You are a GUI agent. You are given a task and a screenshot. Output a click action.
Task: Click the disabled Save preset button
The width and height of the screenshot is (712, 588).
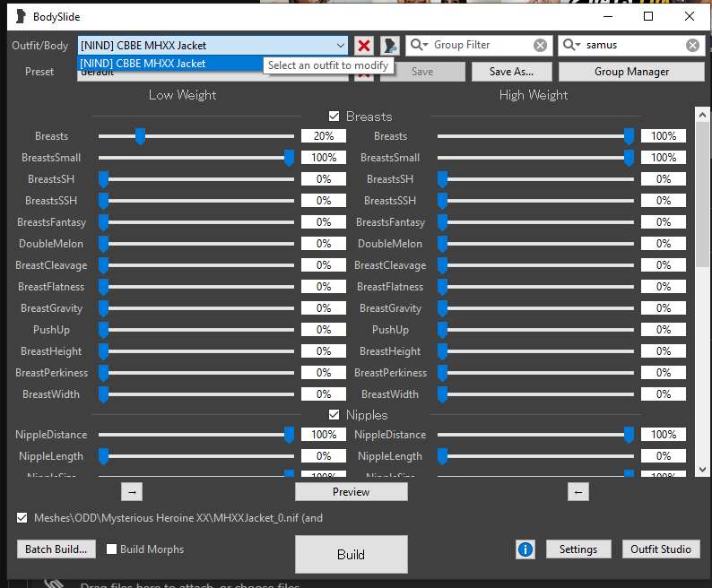pyautogui.click(x=422, y=72)
